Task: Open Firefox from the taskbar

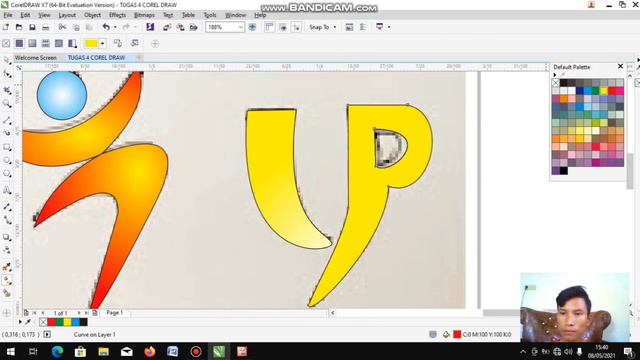Action: [150, 351]
